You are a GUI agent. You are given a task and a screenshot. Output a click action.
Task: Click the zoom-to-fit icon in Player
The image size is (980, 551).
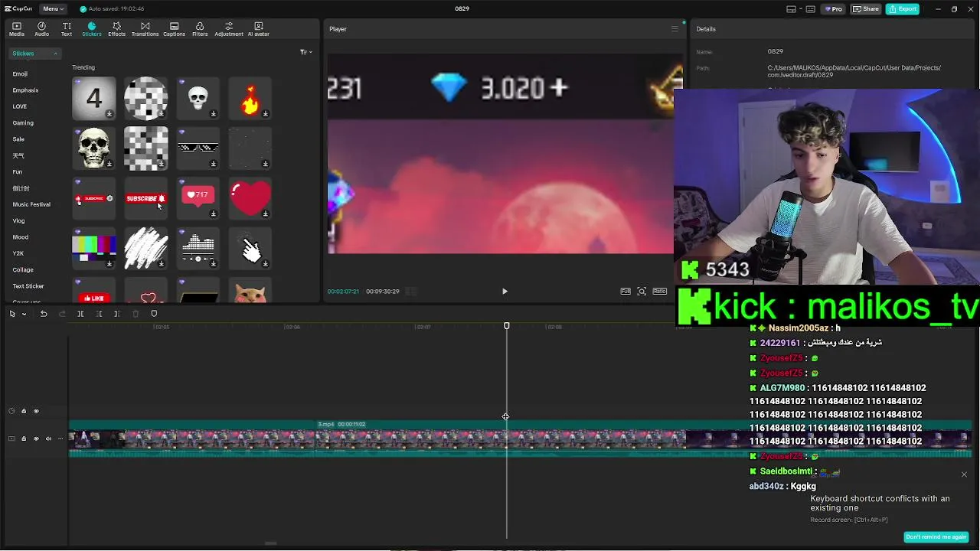click(x=642, y=292)
